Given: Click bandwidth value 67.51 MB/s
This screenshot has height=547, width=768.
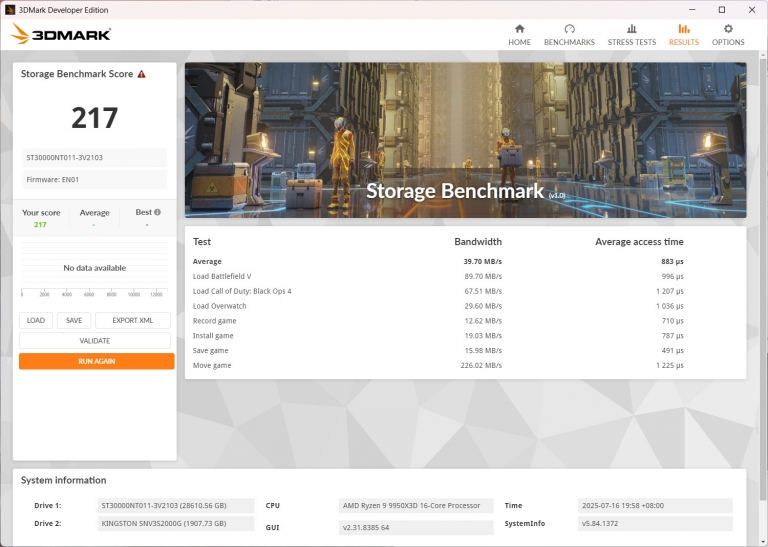Looking at the screenshot, I should (483, 291).
